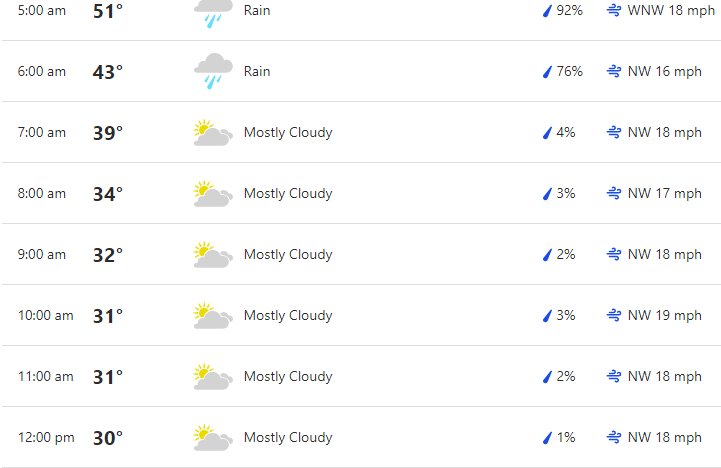This screenshot has width=721, height=468.
Task: Click the rain cloud icon at 6:00 am
Action: click(x=213, y=71)
